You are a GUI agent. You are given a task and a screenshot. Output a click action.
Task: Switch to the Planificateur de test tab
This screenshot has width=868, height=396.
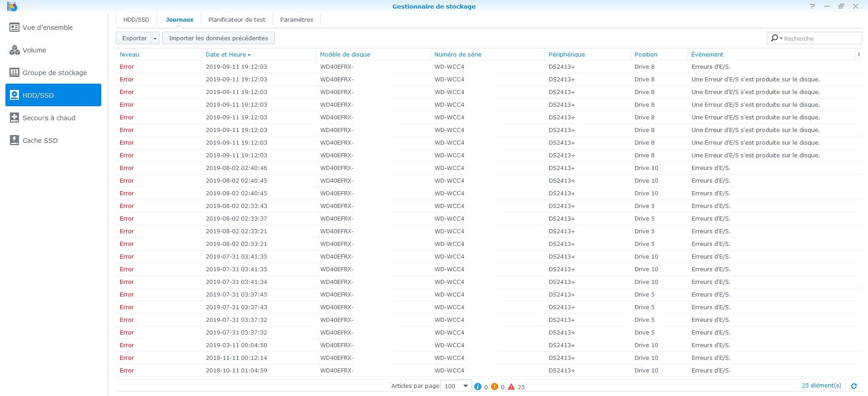236,20
